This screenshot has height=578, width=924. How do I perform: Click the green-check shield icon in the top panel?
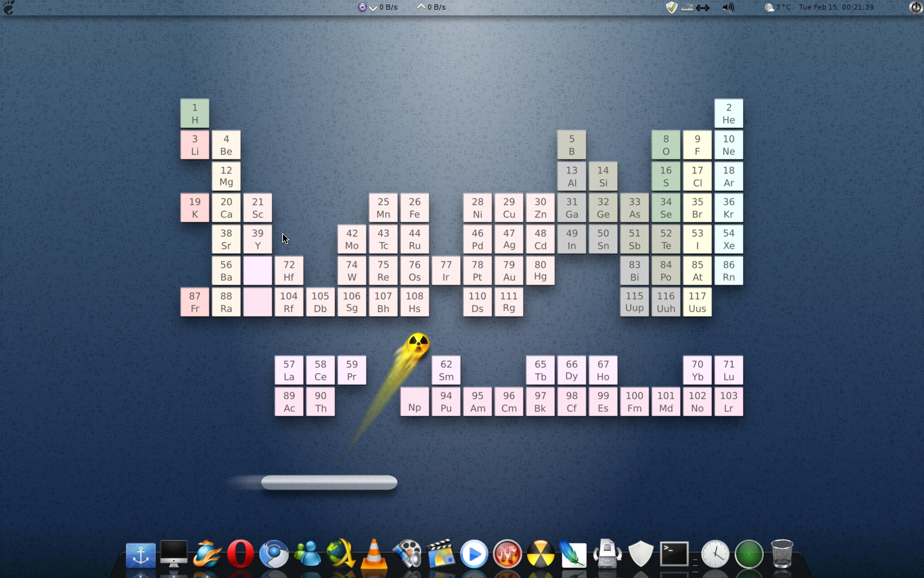(x=671, y=8)
